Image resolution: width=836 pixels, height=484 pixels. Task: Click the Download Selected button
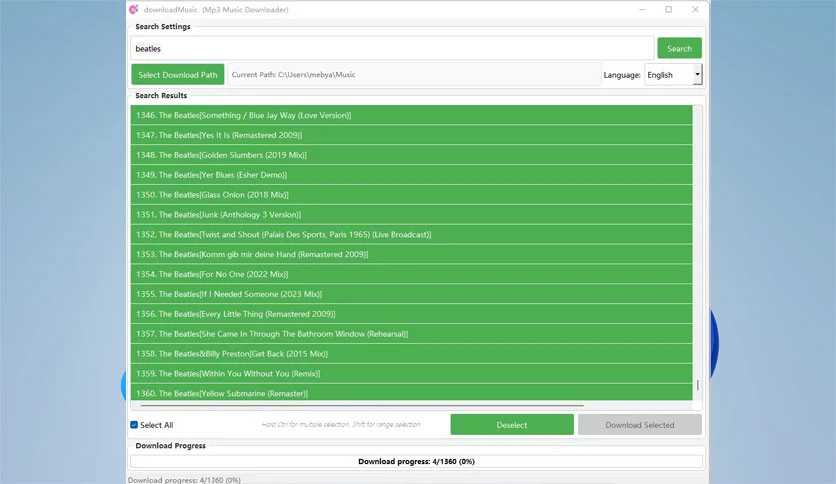point(640,425)
